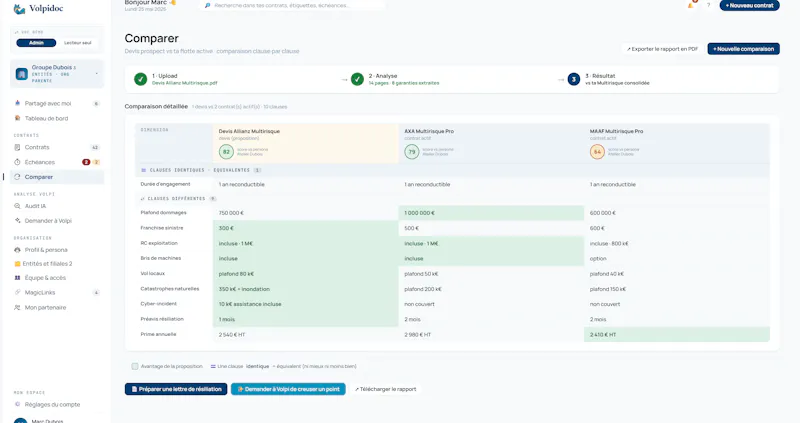800x423 pixels.
Task: Open Partagé avec moi
Action: point(57,103)
